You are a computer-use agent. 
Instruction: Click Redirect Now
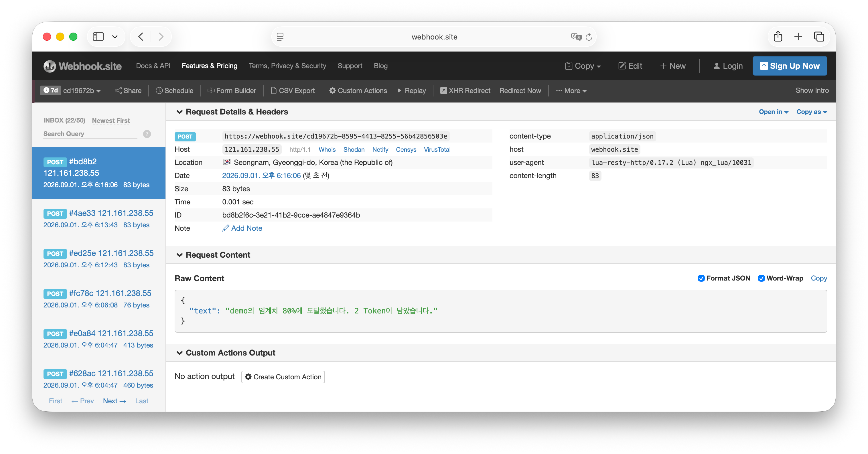tap(520, 91)
